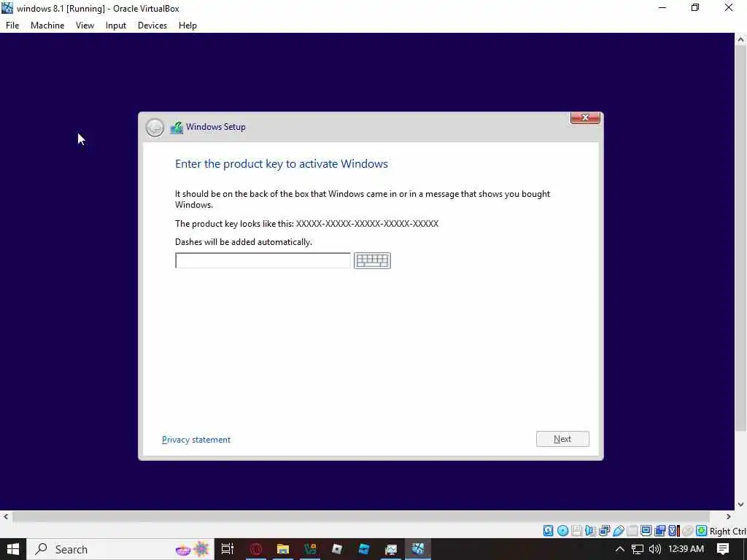Viewport: 747px width, 560px height.
Task: Open the Roblox taskbar icon
Action: click(337, 549)
